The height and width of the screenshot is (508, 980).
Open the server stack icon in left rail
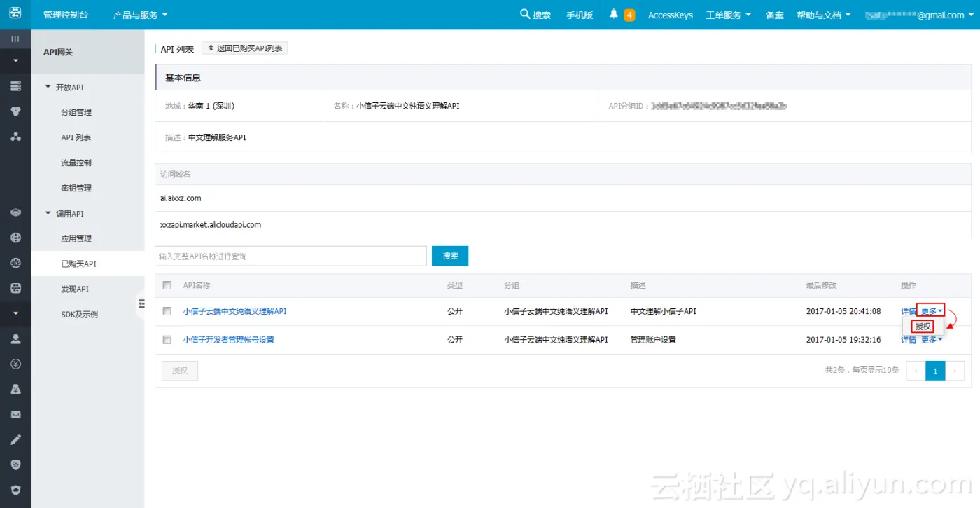click(15, 85)
